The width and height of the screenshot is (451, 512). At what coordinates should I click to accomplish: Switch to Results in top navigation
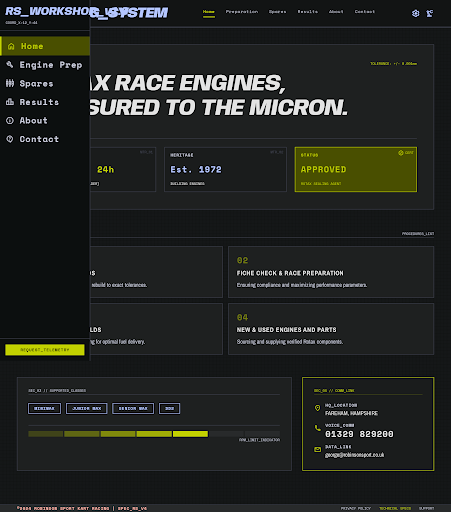coord(308,12)
